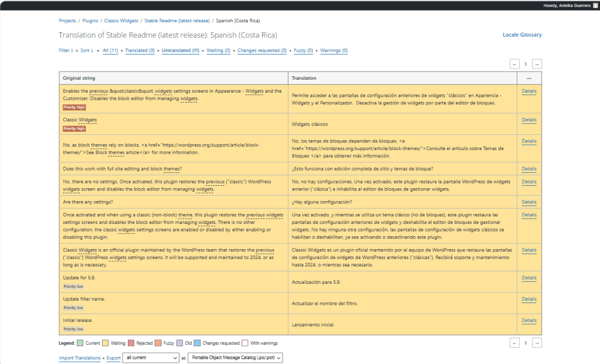Expand the Filter options

coord(66,50)
